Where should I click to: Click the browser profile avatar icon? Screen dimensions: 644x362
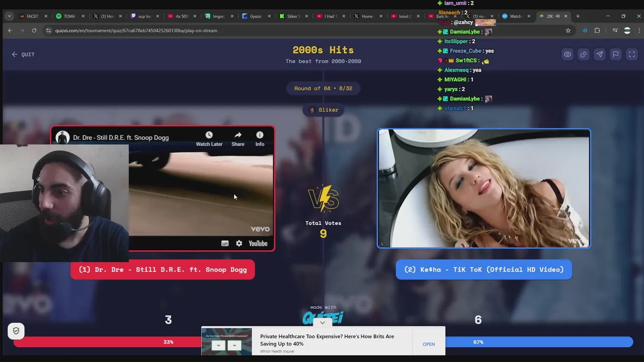(627, 31)
